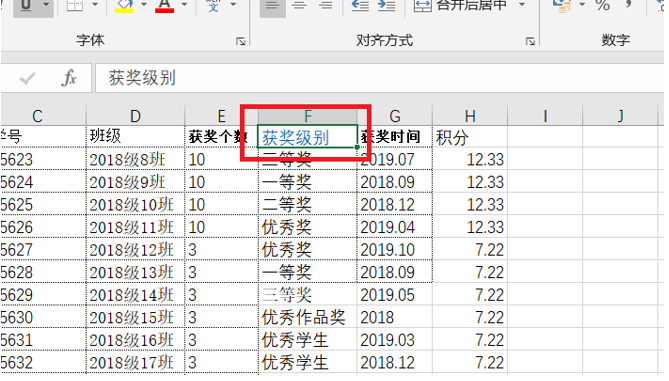Open accounting format dropdown arrow
This screenshot has height=381, width=669.
pos(582,5)
